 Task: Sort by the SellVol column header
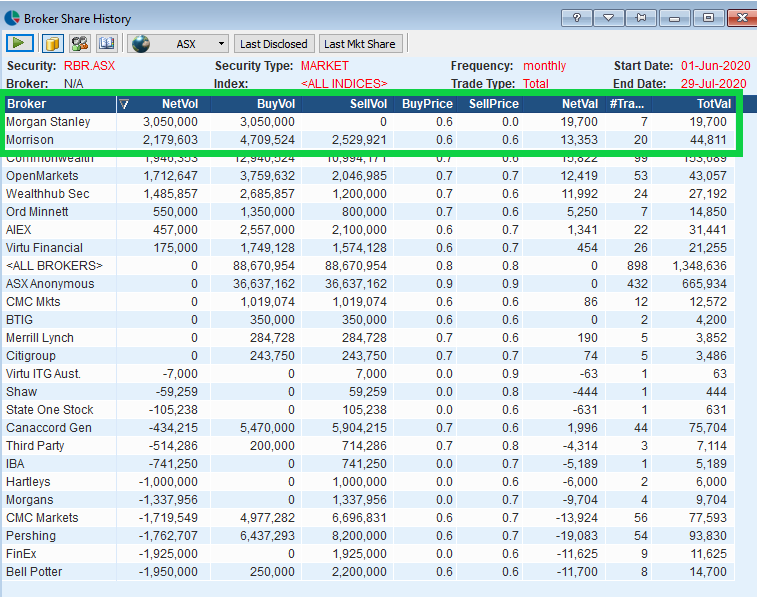coord(348,104)
